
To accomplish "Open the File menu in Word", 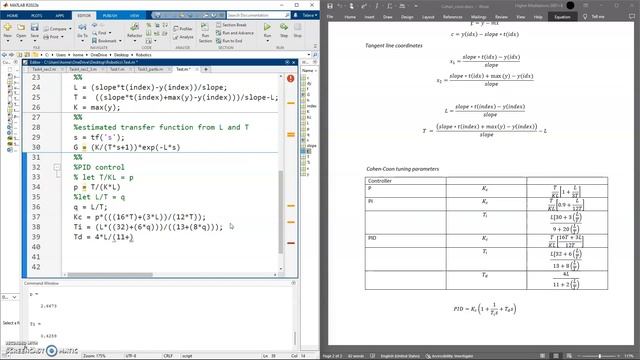I will click(330, 17).
